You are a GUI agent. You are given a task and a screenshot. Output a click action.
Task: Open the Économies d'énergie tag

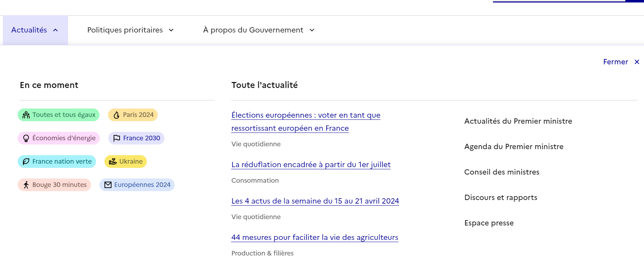point(59,138)
